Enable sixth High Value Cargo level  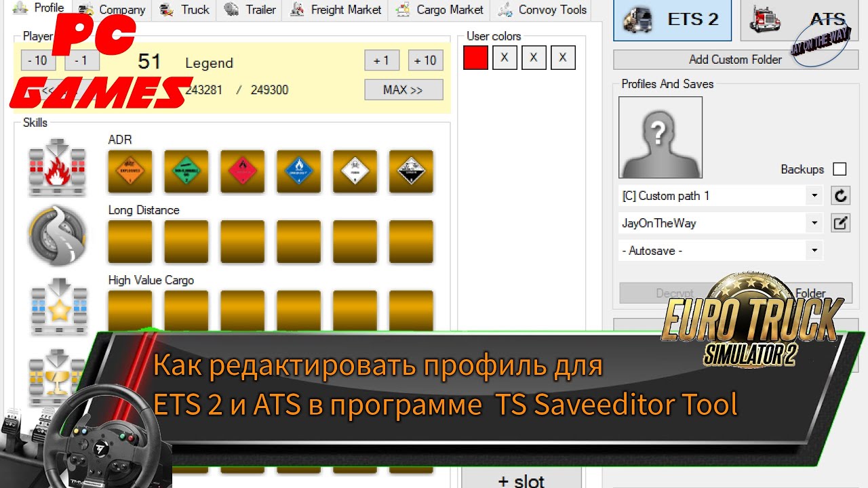pos(411,310)
